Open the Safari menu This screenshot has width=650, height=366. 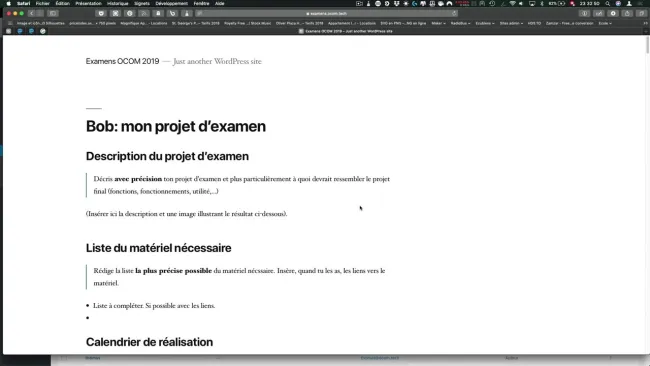pyautogui.click(x=23, y=3)
